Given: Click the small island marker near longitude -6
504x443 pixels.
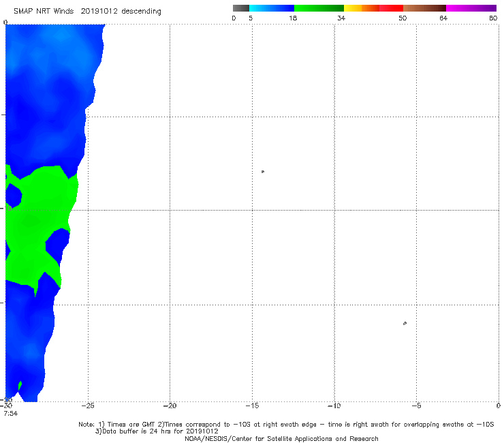Looking at the screenshot, I should 405,323.
